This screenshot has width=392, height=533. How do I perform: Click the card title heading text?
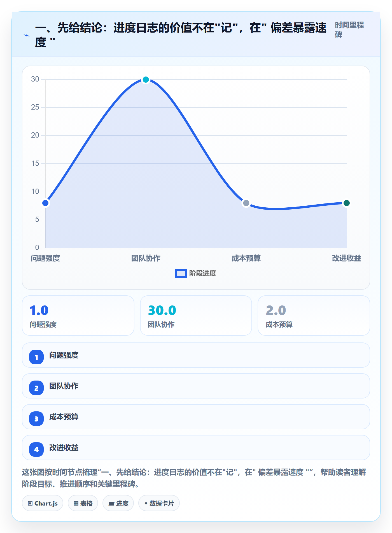[x=181, y=35]
